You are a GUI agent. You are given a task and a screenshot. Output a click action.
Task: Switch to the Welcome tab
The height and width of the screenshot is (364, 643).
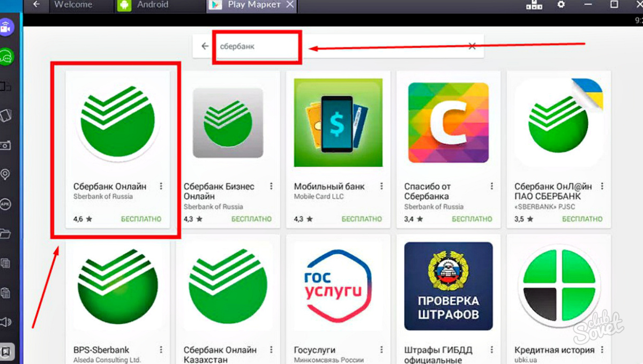click(x=73, y=5)
